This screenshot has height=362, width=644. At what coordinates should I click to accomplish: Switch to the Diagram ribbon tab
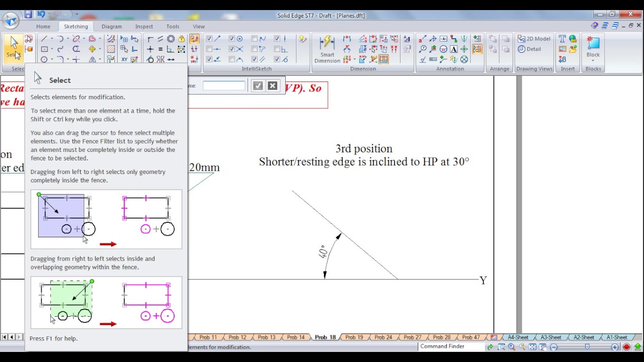click(x=112, y=26)
